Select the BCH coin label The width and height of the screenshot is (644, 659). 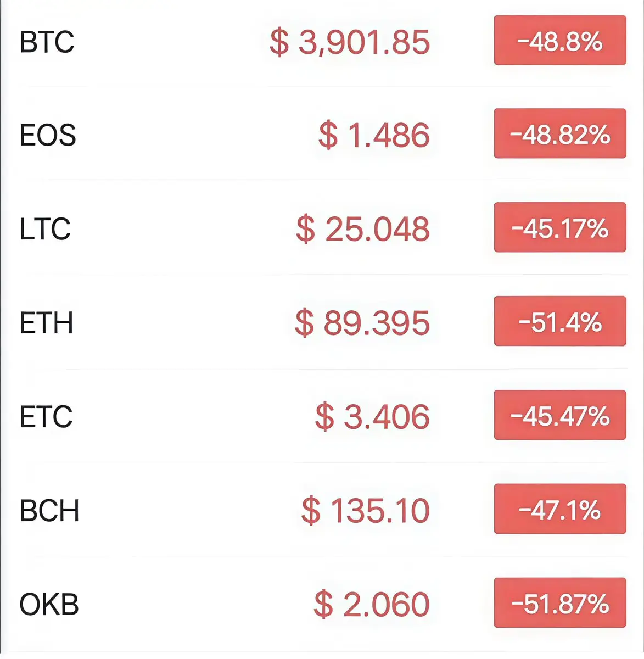tap(49, 510)
